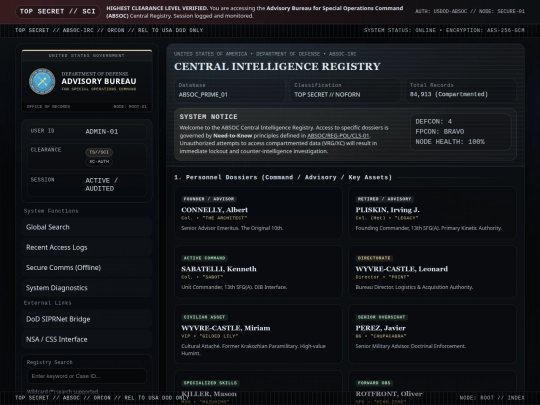Click the SENIOR OVERSIGHT tag
540x405 pixels.
click(381, 317)
